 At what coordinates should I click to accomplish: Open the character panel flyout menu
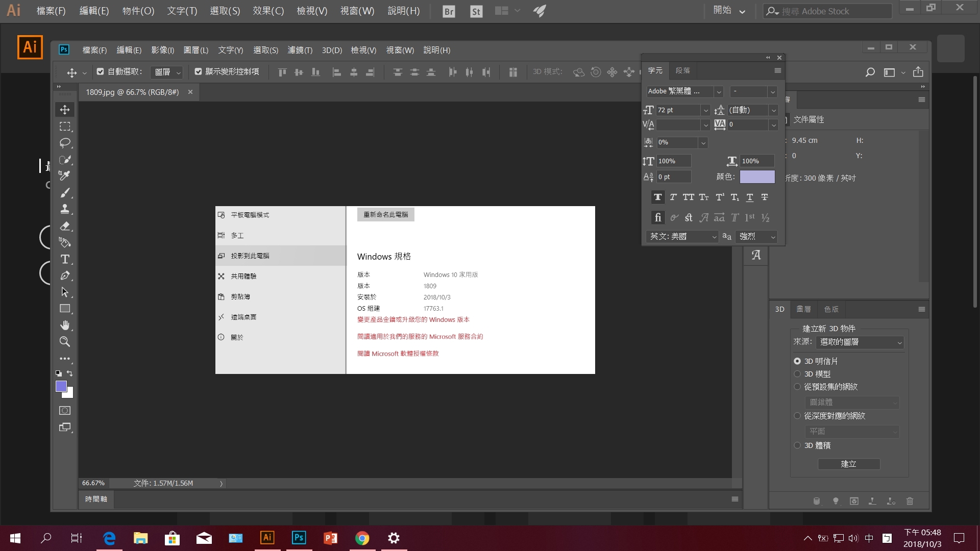pos(777,70)
